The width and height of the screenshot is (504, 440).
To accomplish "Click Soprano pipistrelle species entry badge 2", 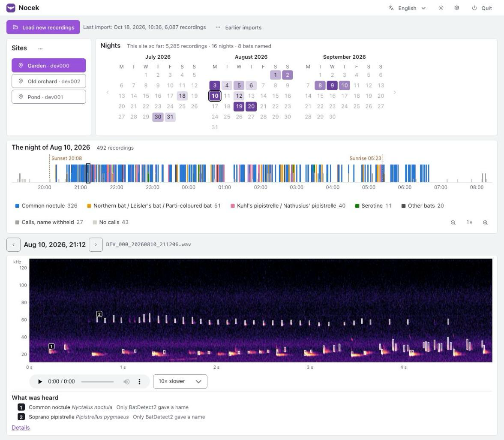I will click(x=21, y=417).
